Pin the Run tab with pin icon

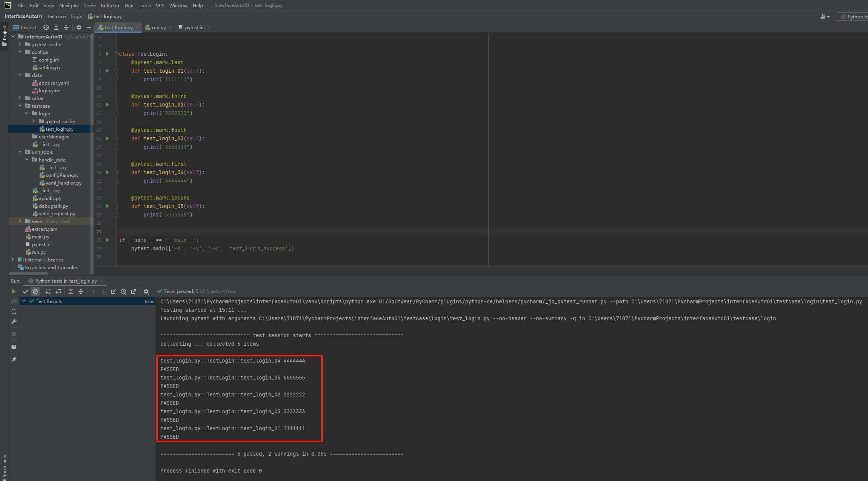coord(14,360)
